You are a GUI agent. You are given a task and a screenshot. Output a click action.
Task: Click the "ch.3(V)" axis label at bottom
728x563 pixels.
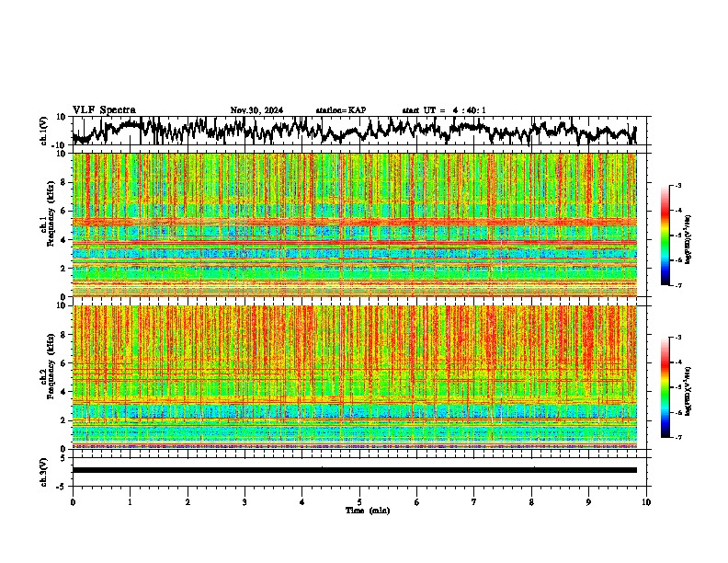(x=44, y=472)
